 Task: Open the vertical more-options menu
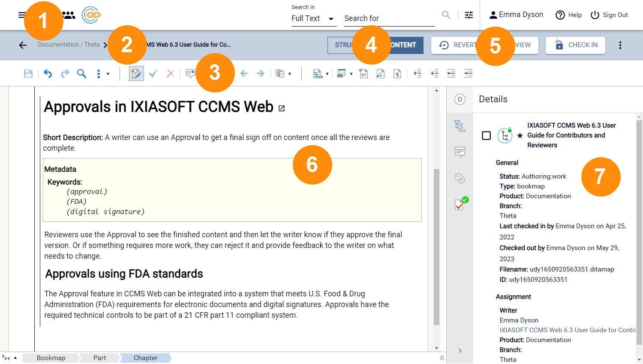click(620, 45)
